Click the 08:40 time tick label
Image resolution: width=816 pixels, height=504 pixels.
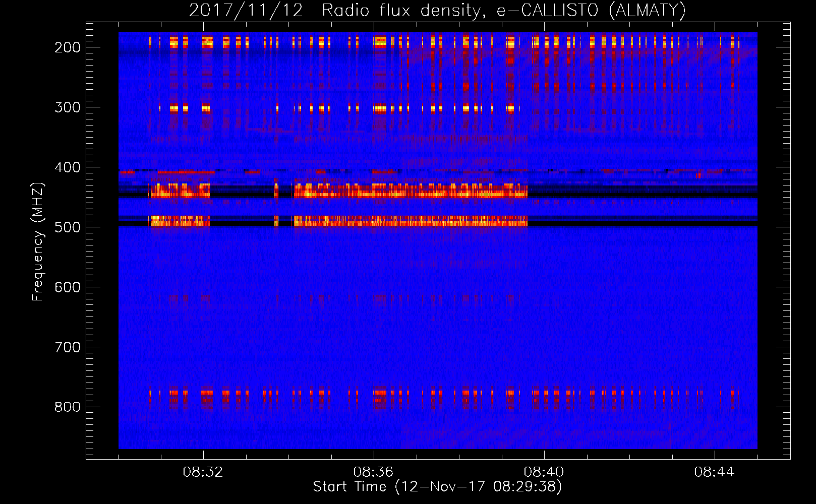(x=544, y=472)
